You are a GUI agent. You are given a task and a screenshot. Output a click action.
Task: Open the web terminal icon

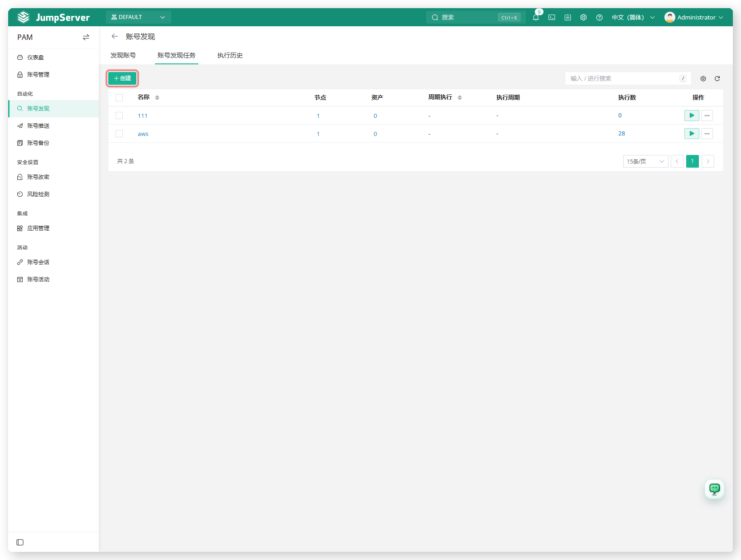pyautogui.click(x=552, y=17)
